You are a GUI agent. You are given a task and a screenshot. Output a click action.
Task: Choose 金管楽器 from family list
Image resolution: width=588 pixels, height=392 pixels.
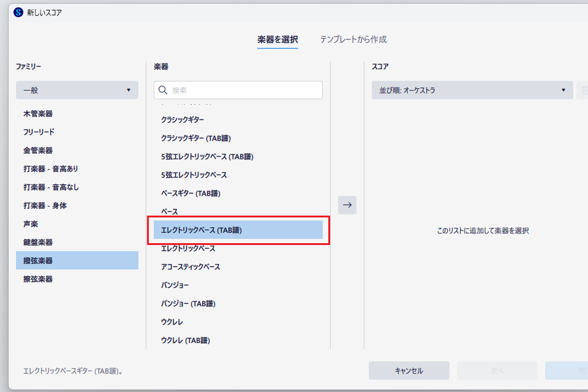point(38,151)
